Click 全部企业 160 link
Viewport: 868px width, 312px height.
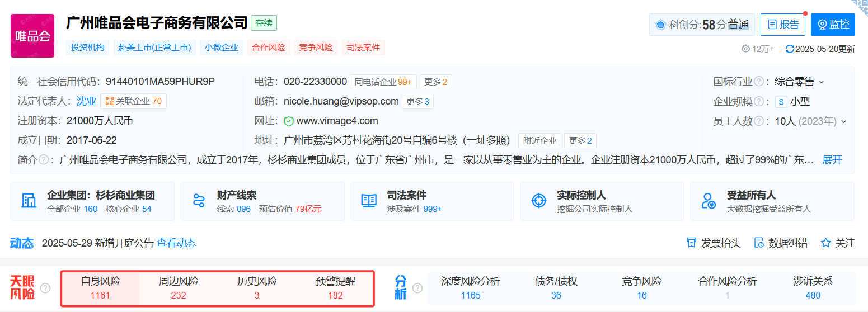coord(72,209)
